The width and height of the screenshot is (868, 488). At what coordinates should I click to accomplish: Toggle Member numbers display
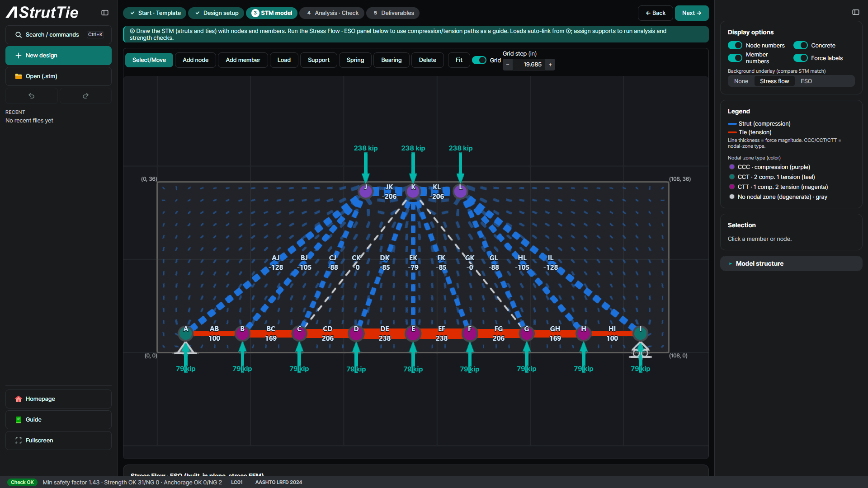coord(735,58)
